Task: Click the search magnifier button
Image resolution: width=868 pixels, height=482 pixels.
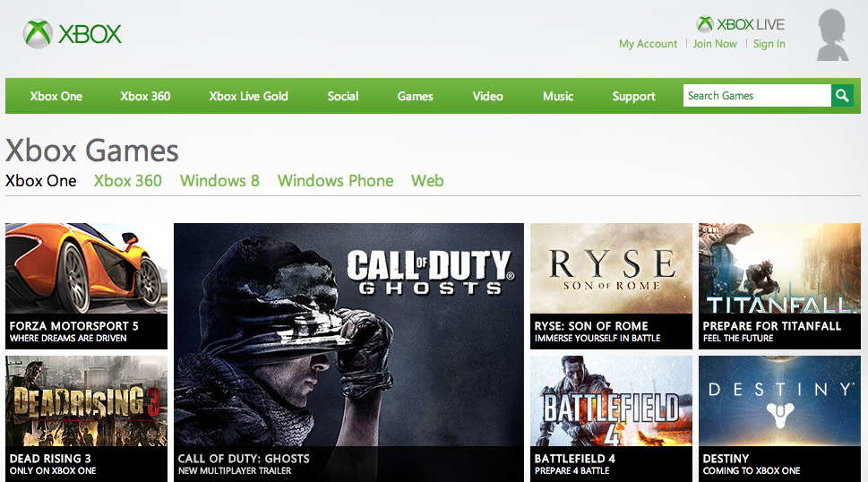Action: 842,96
